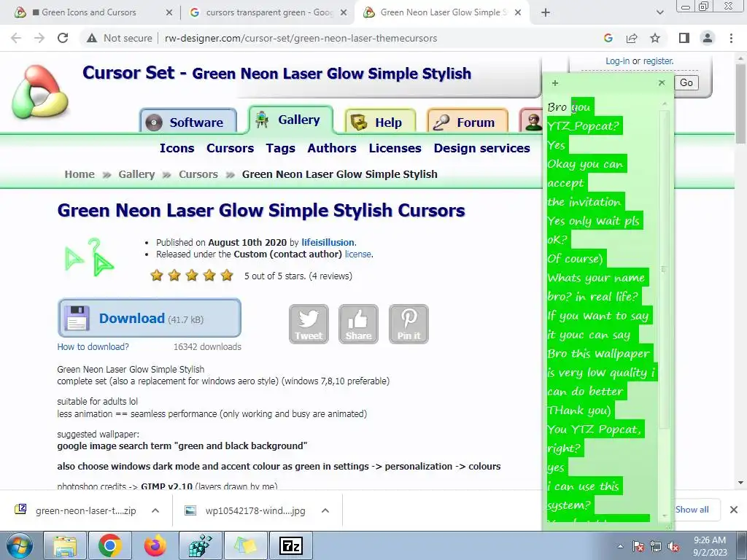Reload the page with refresh icon
Image resolution: width=747 pixels, height=560 pixels.
(x=63, y=38)
